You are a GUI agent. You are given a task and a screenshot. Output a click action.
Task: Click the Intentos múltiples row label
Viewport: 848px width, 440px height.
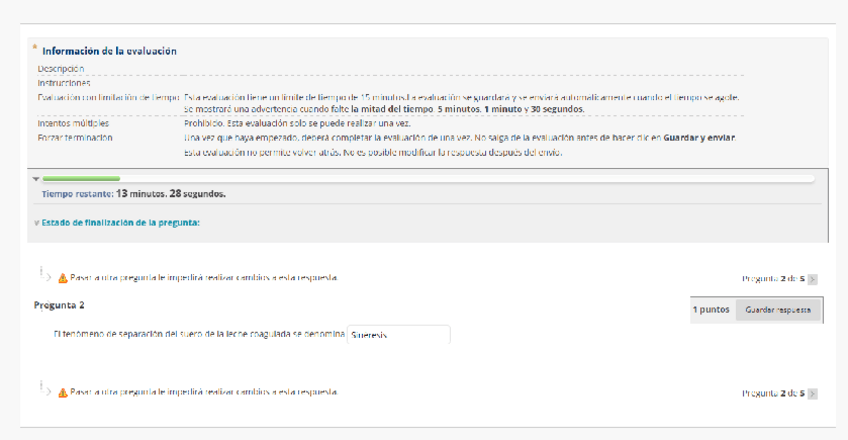click(74, 123)
